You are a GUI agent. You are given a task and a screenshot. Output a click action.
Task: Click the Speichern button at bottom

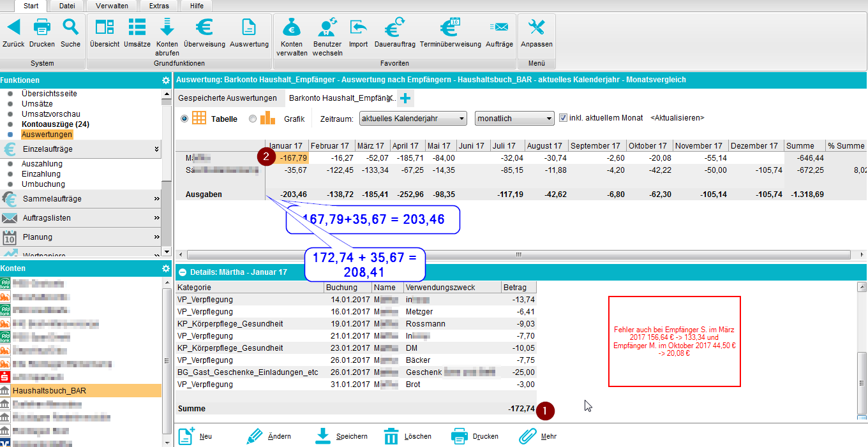point(342,436)
